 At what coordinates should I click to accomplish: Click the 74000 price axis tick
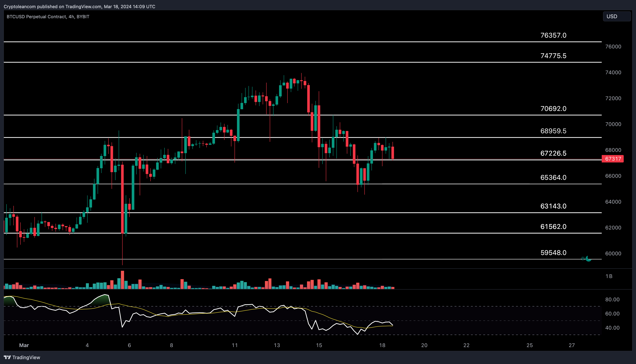point(613,73)
